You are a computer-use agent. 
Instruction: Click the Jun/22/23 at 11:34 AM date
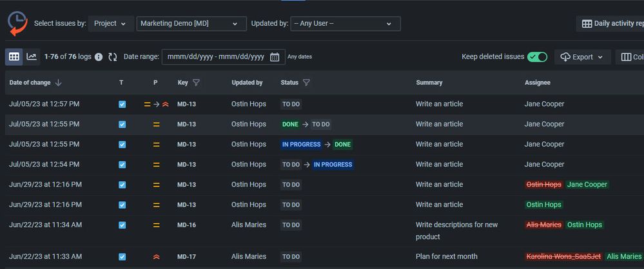pyautogui.click(x=45, y=225)
